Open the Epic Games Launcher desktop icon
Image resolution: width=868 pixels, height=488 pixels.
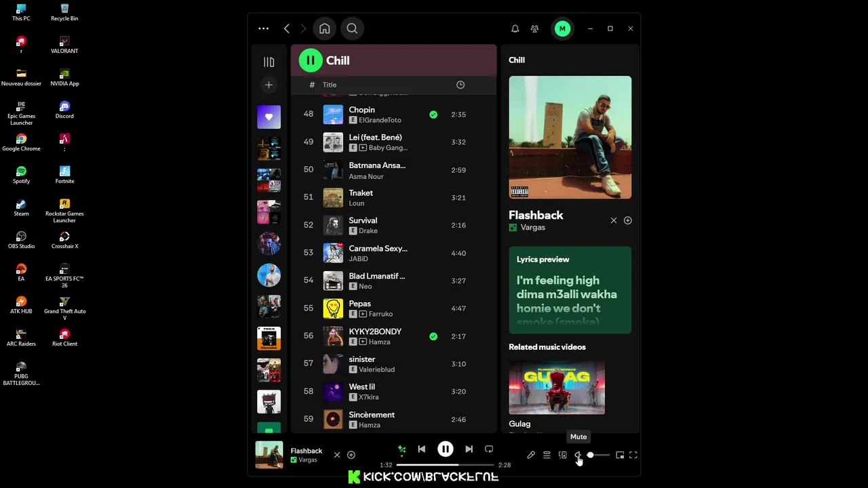tap(21, 113)
